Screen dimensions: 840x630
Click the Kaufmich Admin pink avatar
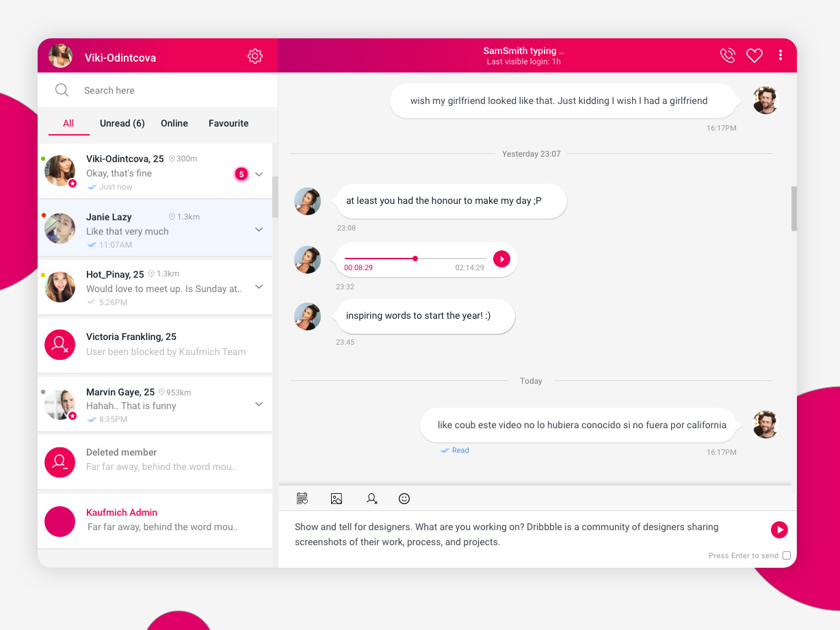coord(60,521)
